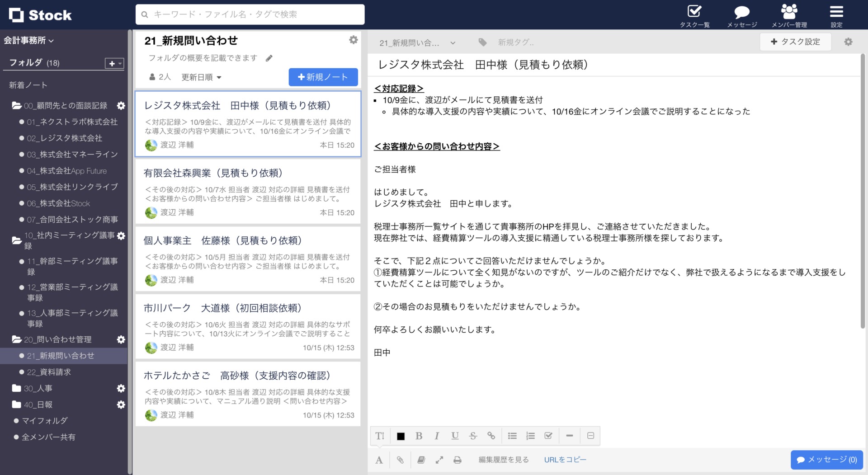Toggle underline formatting
Viewport: 868px width, 475px height.
pos(455,436)
